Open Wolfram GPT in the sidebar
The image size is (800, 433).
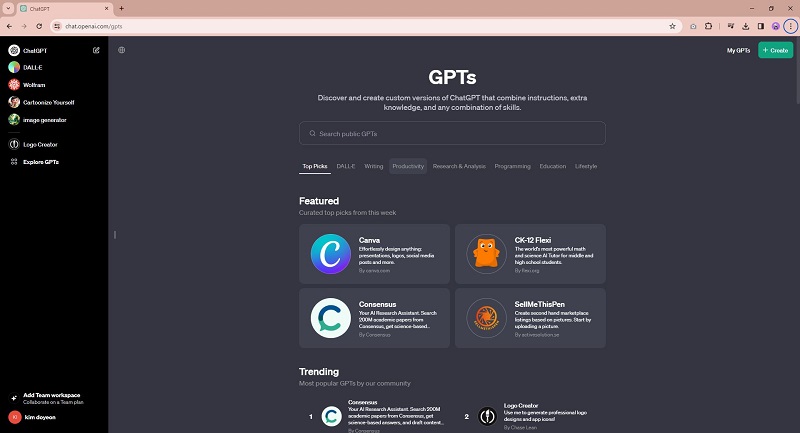pos(34,85)
